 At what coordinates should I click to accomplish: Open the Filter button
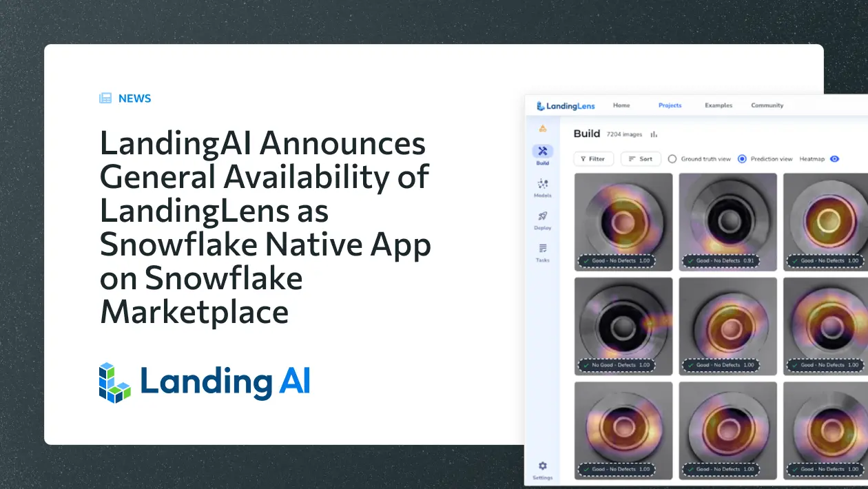pos(592,159)
